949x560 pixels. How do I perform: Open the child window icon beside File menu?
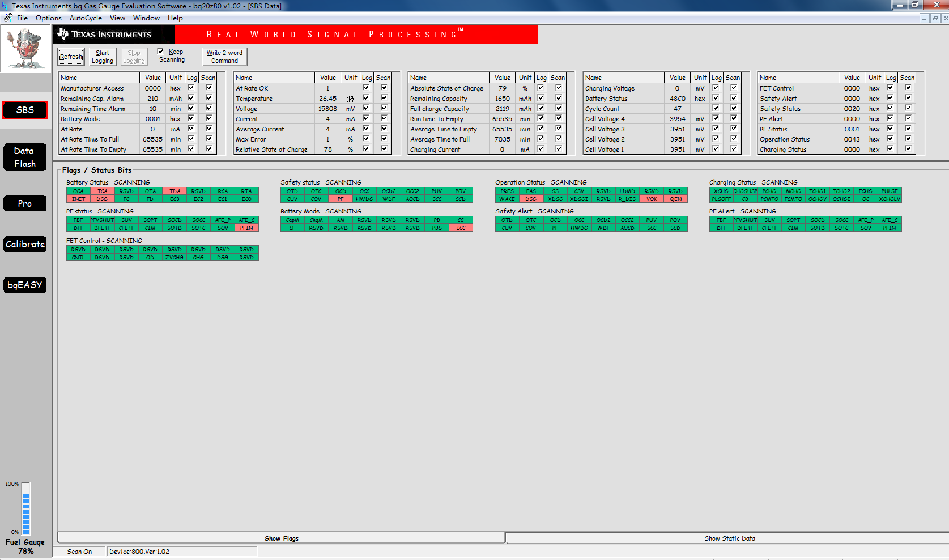click(x=8, y=18)
